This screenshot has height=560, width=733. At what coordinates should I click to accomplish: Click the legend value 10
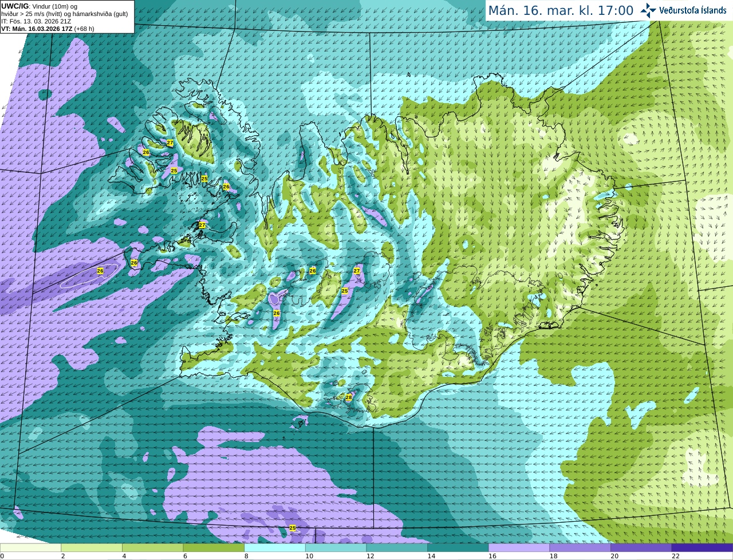[x=309, y=556]
